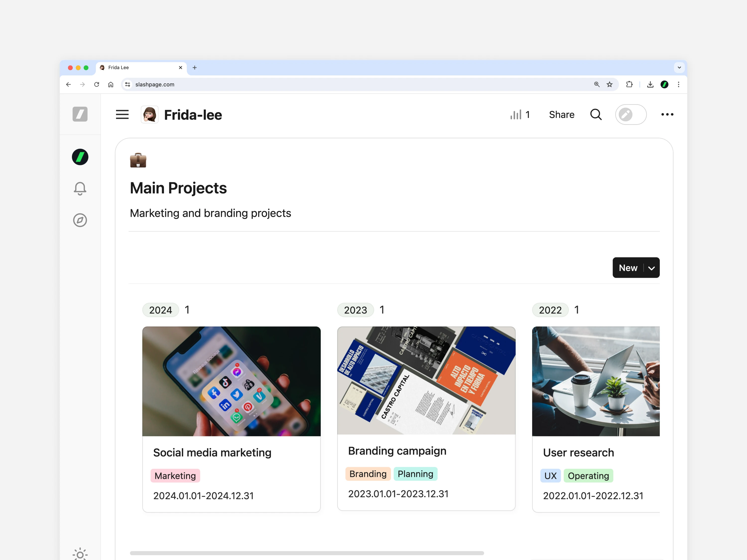Viewport: 747px width, 560px height.
Task: Open the explore compass icon
Action: tap(80, 220)
